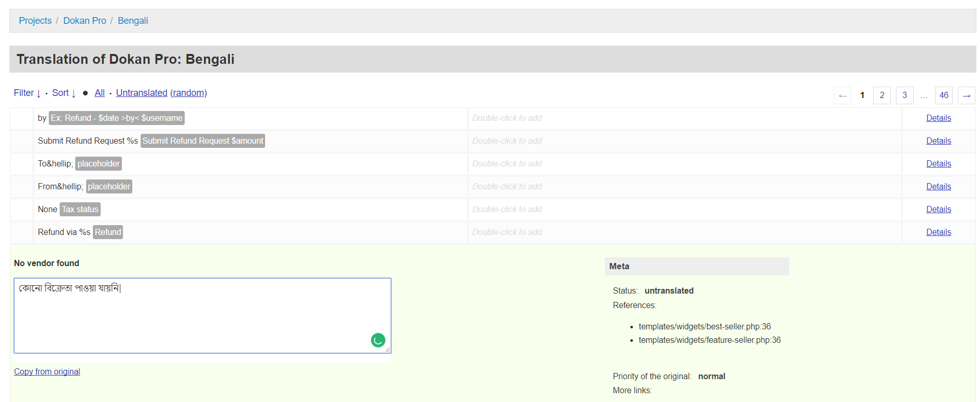Image resolution: width=980 pixels, height=402 pixels.
Task: Go to page 3
Action: pyautogui.click(x=905, y=95)
